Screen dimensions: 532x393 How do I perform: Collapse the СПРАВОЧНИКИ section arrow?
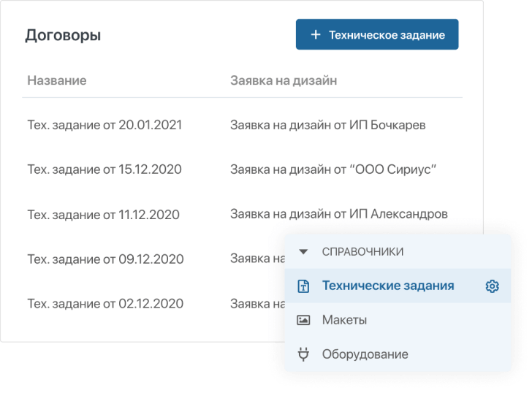[x=303, y=251]
